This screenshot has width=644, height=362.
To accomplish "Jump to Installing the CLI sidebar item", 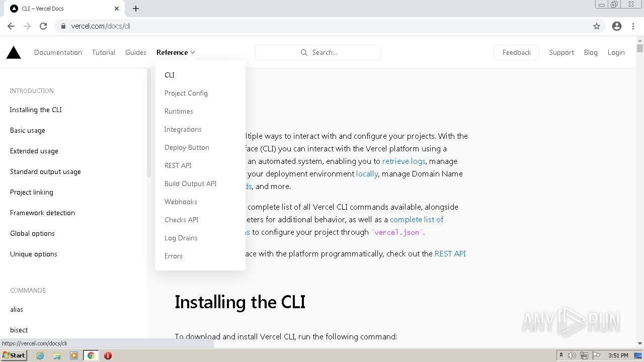I will click(36, 110).
